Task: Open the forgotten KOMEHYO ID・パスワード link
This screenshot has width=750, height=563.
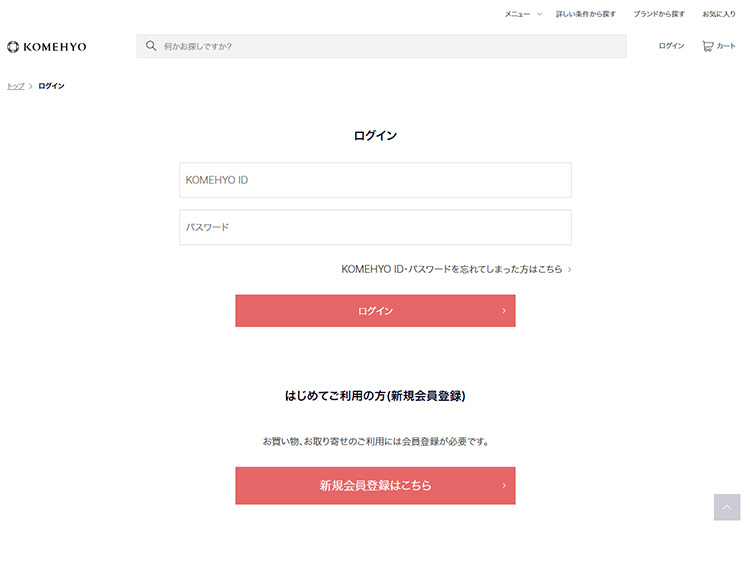Action: pyautogui.click(x=451, y=270)
